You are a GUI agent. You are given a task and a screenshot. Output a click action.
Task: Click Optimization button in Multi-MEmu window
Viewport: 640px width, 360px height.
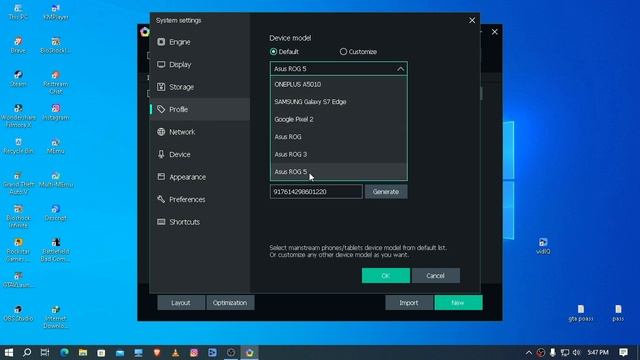click(x=230, y=302)
